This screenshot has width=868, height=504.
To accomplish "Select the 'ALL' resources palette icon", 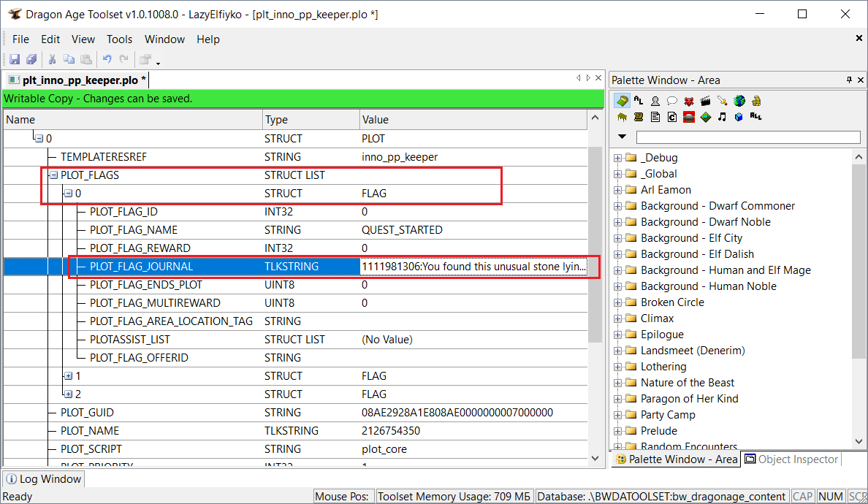I will [756, 116].
